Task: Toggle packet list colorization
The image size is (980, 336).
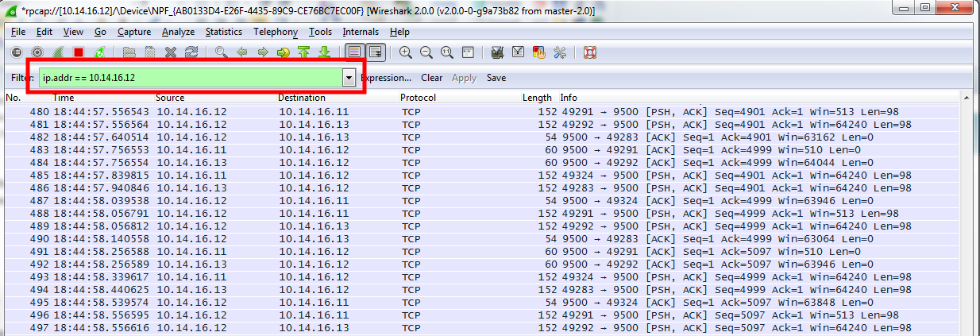Action: click(355, 52)
